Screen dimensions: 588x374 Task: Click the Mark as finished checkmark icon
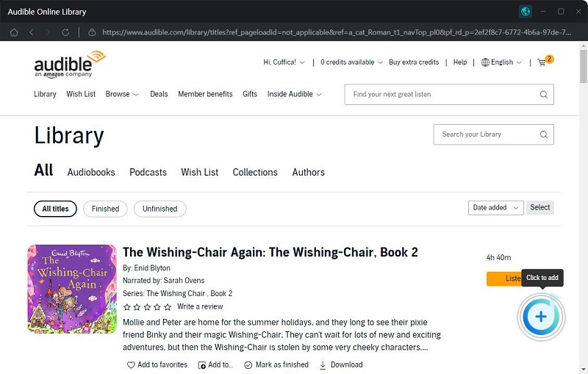pos(248,365)
